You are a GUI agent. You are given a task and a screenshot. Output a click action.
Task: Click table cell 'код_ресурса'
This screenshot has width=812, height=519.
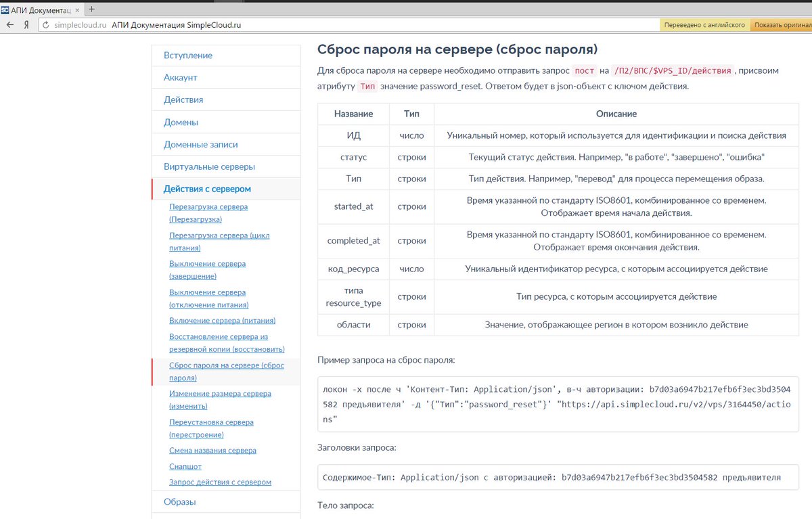point(353,269)
